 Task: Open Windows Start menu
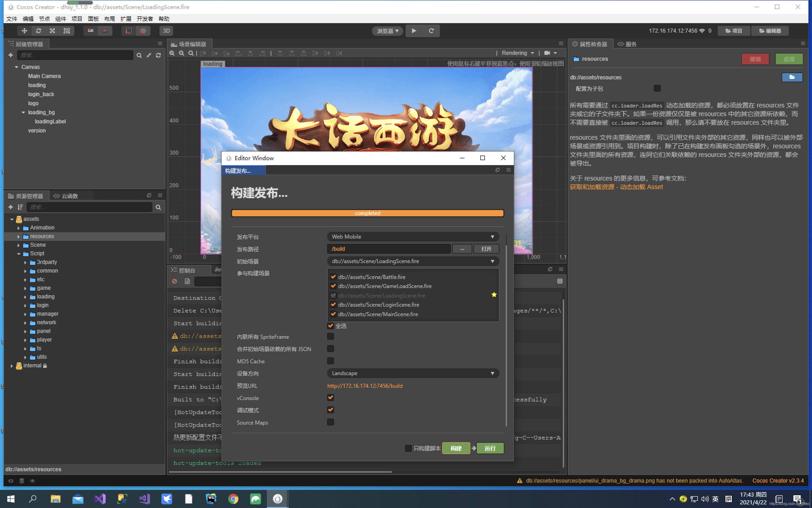11,499
